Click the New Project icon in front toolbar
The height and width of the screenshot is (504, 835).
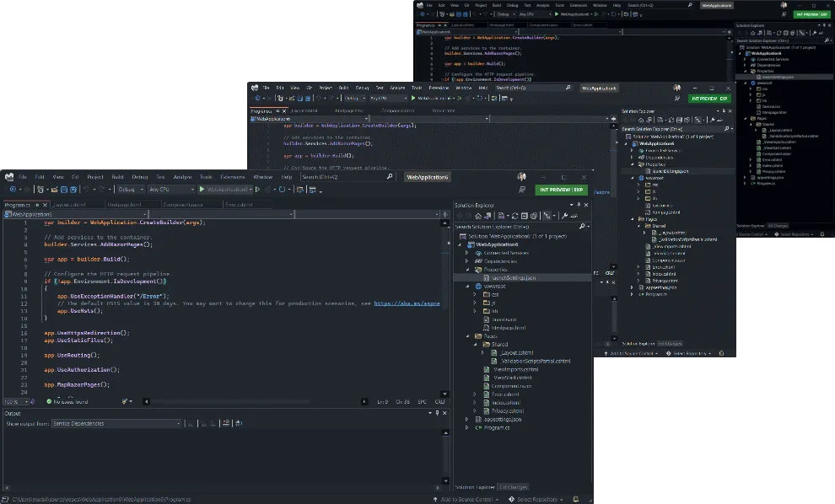tap(40, 190)
